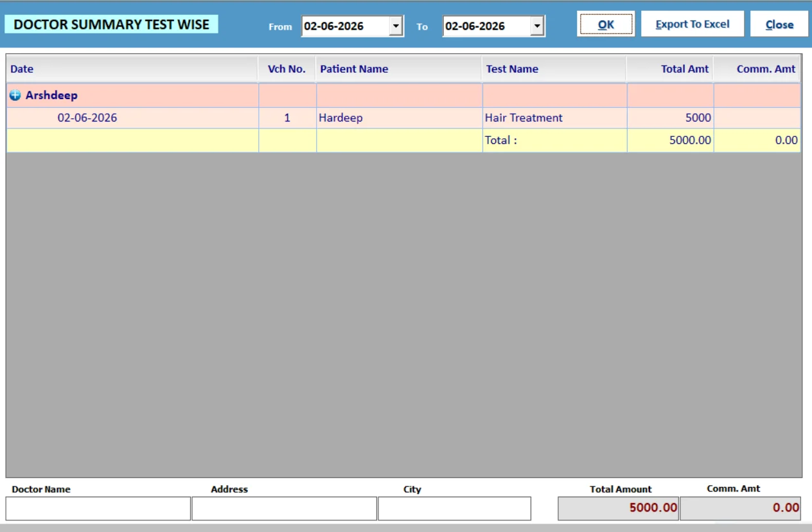Sort by Total Amt column header
This screenshot has height=532, width=812.
pos(670,69)
